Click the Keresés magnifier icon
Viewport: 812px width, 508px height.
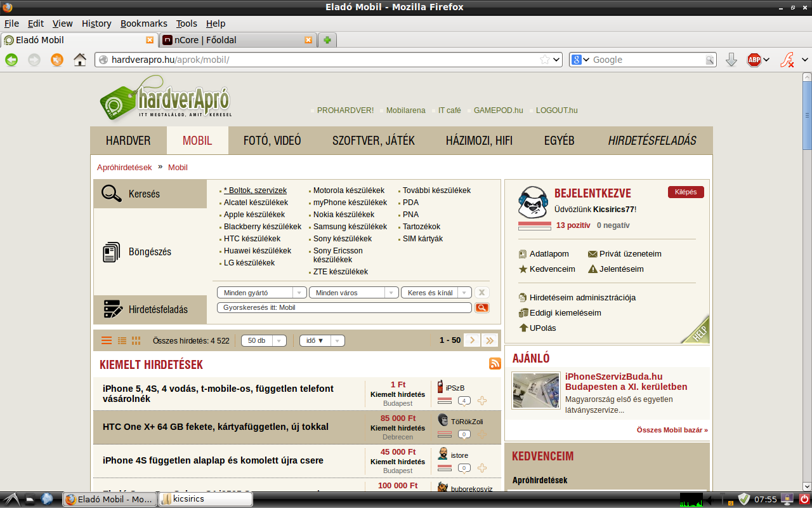pos(112,194)
